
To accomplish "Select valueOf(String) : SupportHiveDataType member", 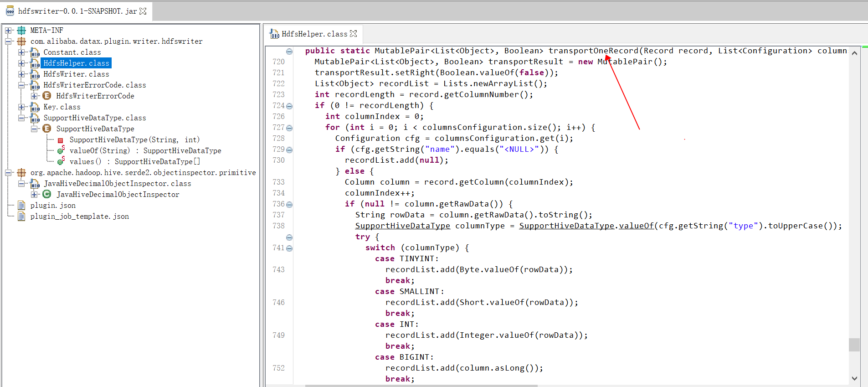I will [145, 151].
